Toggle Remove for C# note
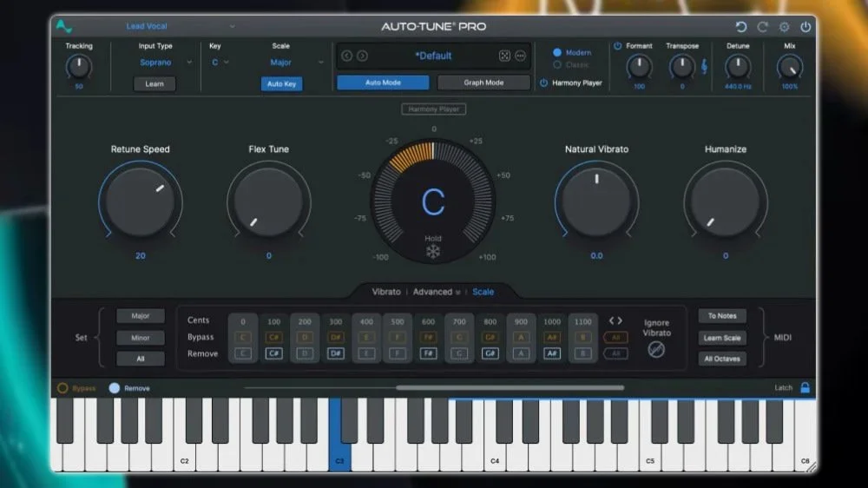868x488 pixels. (273, 353)
